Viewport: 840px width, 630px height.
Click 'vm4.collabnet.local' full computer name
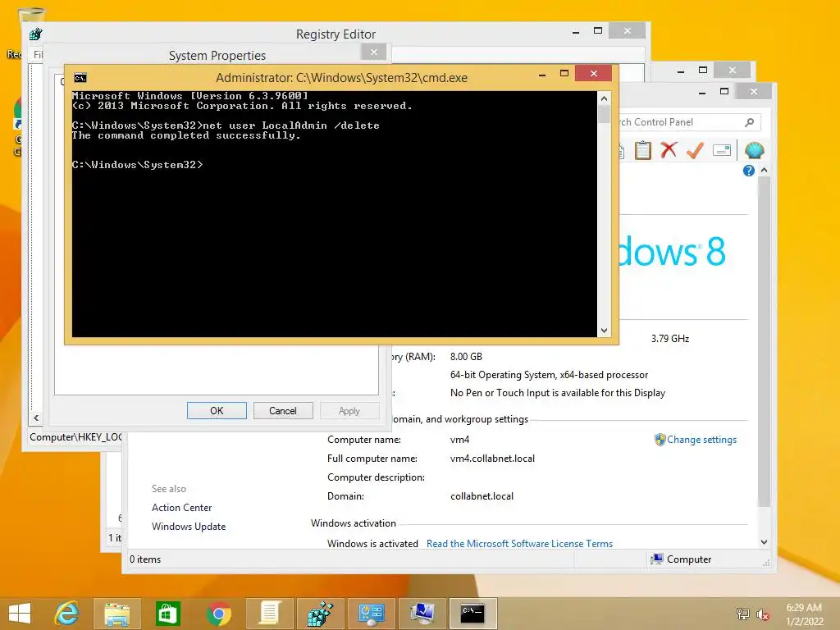[x=492, y=458]
